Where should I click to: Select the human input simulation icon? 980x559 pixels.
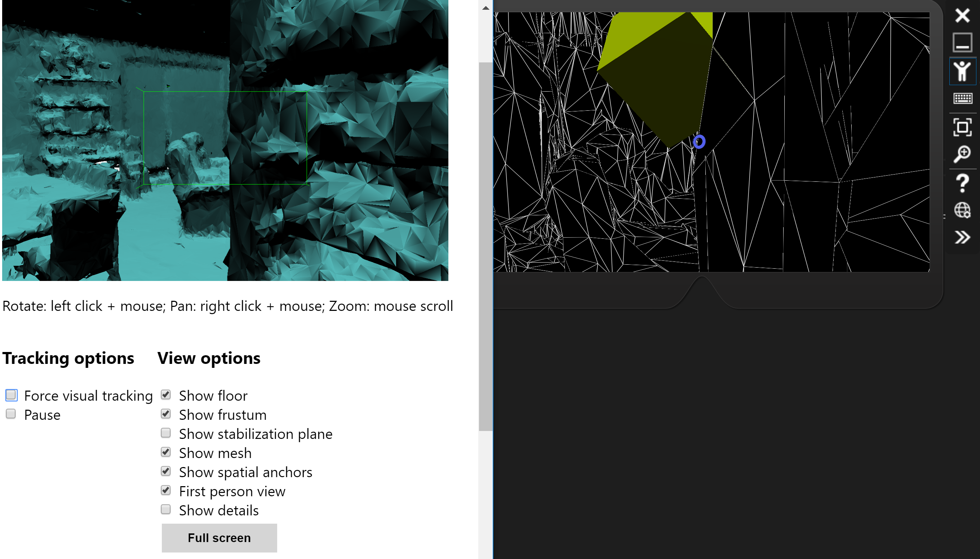click(962, 71)
